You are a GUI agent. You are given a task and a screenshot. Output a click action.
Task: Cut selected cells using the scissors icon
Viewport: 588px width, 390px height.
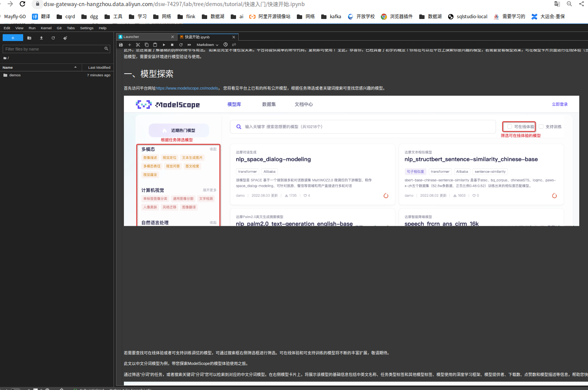click(x=138, y=44)
